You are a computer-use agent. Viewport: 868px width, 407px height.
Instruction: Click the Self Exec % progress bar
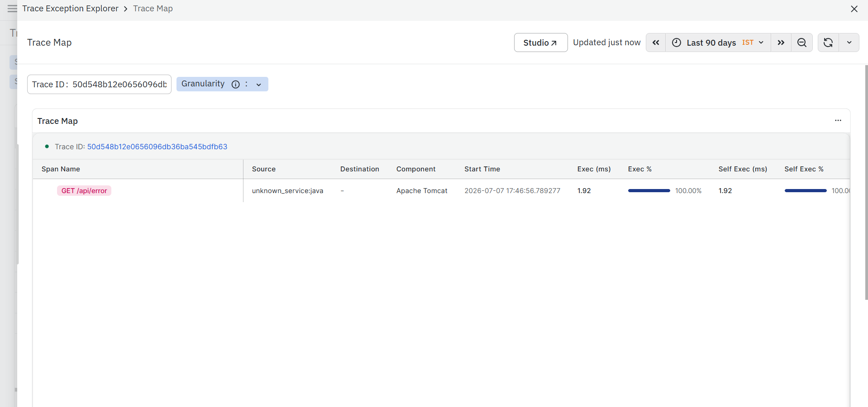[x=806, y=191]
